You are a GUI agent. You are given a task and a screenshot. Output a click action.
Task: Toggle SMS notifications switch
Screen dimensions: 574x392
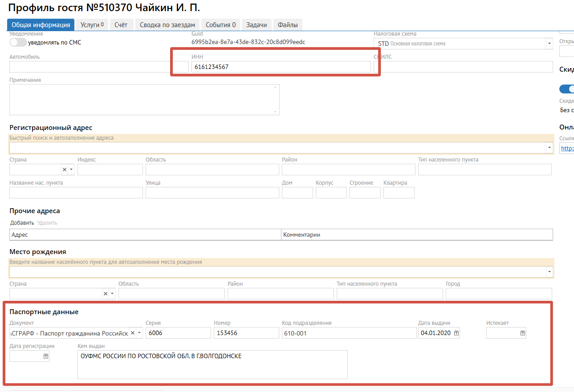[x=18, y=43]
